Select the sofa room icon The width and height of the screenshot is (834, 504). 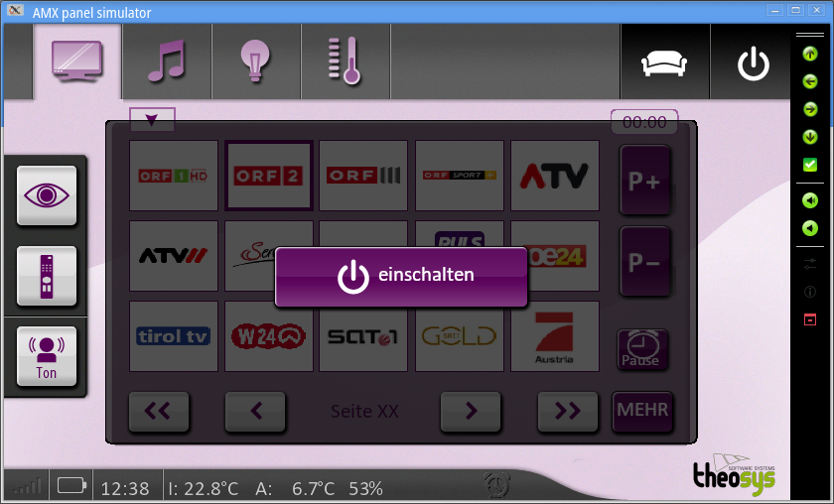[x=664, y=63]
